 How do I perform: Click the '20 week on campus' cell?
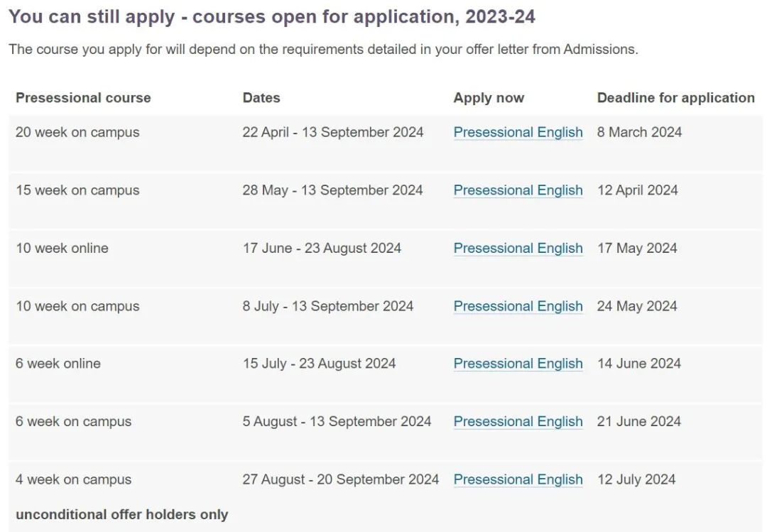pos(77,132)
